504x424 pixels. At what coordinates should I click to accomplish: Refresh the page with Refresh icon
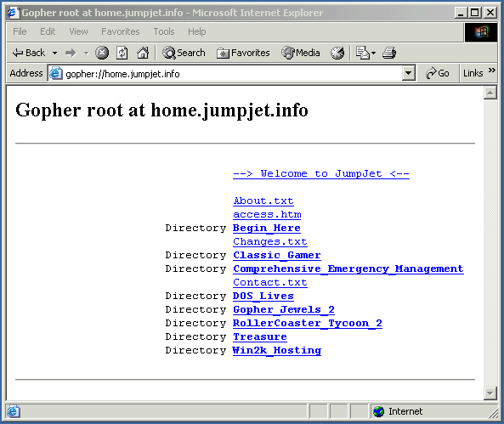point(122,53)
